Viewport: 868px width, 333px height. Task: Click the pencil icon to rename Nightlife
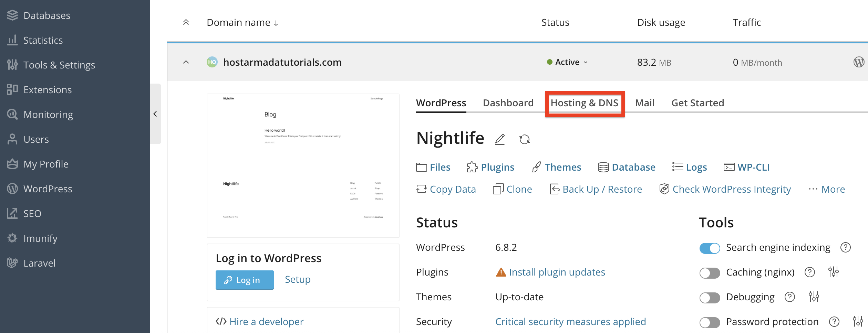point(500,139)
